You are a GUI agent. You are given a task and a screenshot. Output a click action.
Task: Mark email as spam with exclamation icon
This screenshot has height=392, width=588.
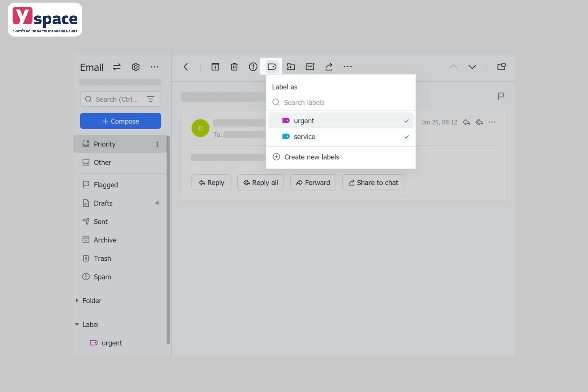tap(253, 67)
